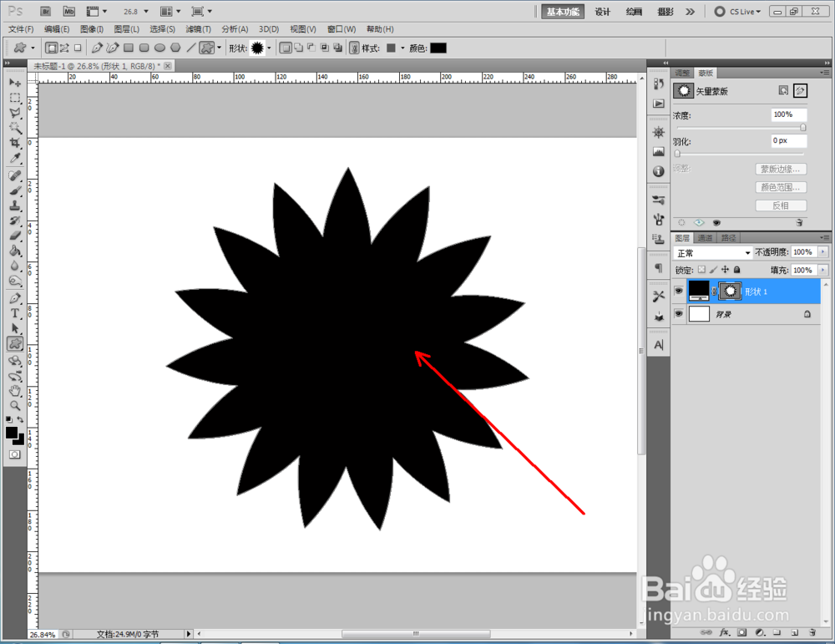Select the Crop tool
Screen dimensions: 835x644
click(x=15, y=143)
